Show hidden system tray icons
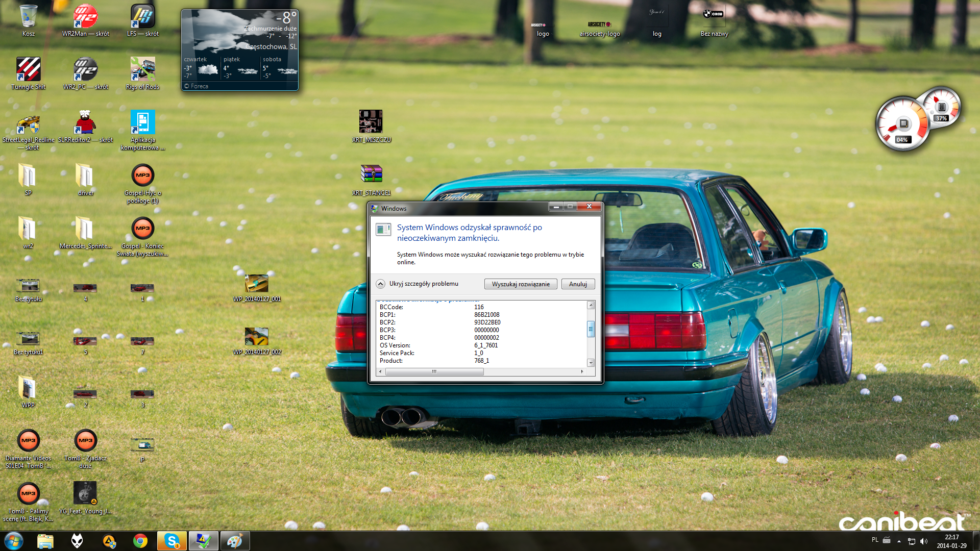Viewport: 980px width, 551px height. point(899,541)
